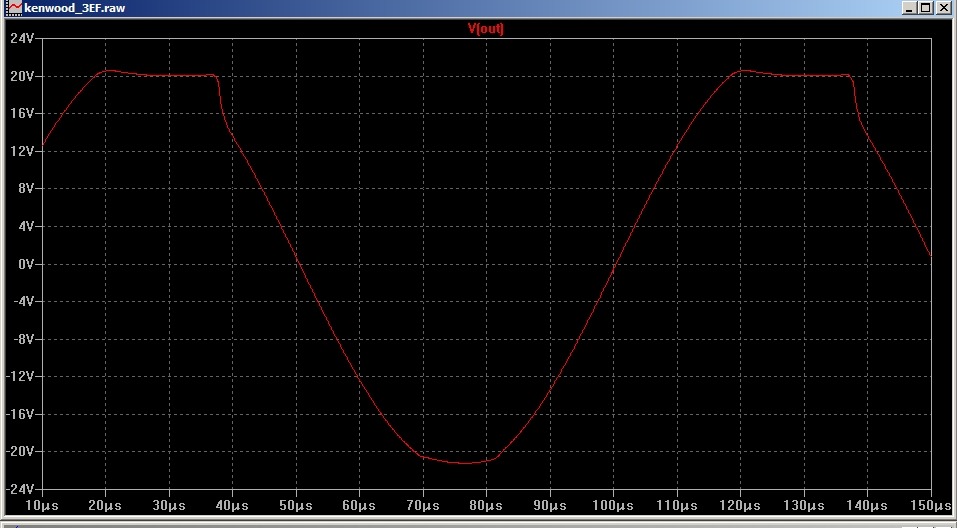Click the 150µs time axis label
This screenshot has width=957, height=528.
coord(931,505)
